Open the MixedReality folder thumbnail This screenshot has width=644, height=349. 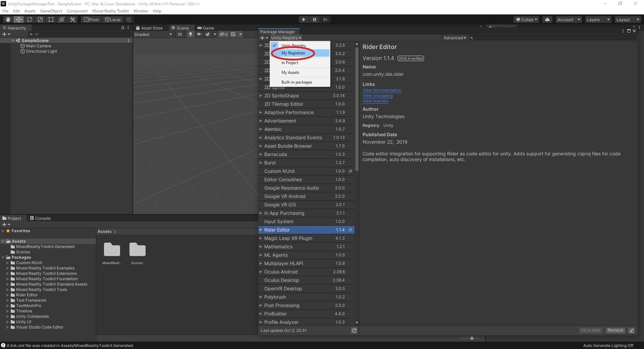(x=112, y=250)
